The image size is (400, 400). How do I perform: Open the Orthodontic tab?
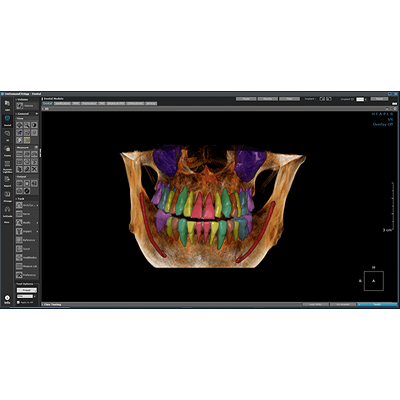coord(135,103)
